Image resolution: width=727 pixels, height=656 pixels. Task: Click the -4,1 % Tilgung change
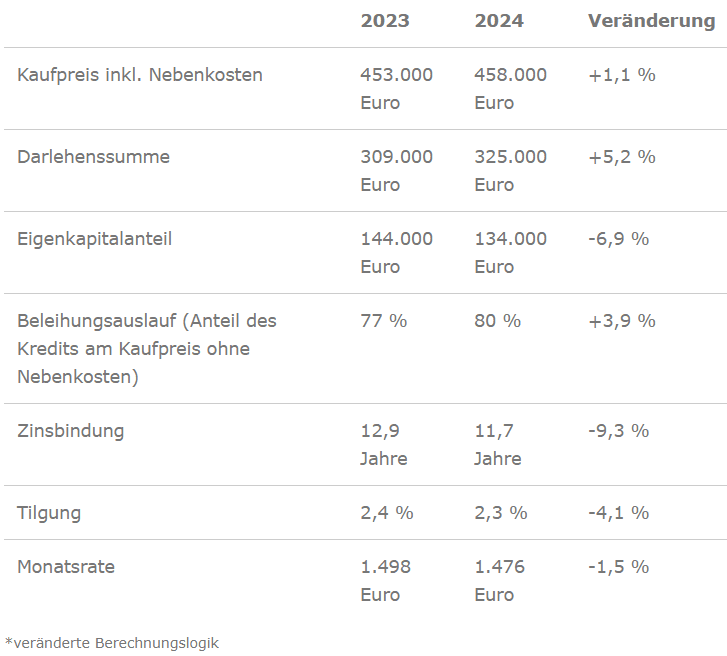619,513
